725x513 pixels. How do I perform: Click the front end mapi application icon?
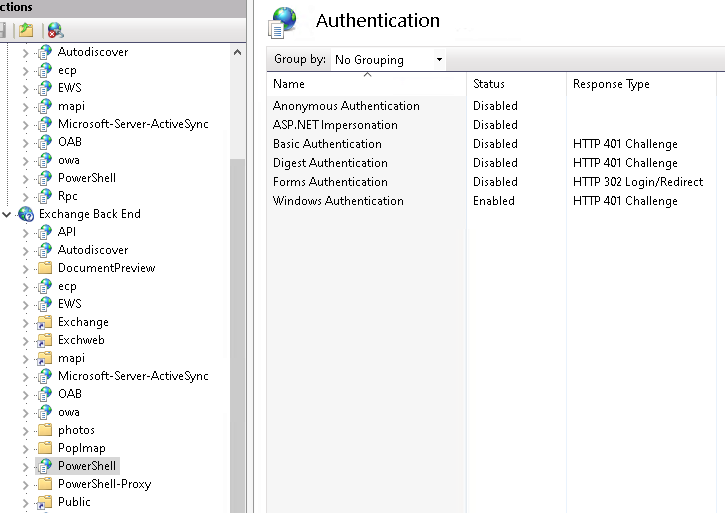pyautogui.click(x=45, y=106)
